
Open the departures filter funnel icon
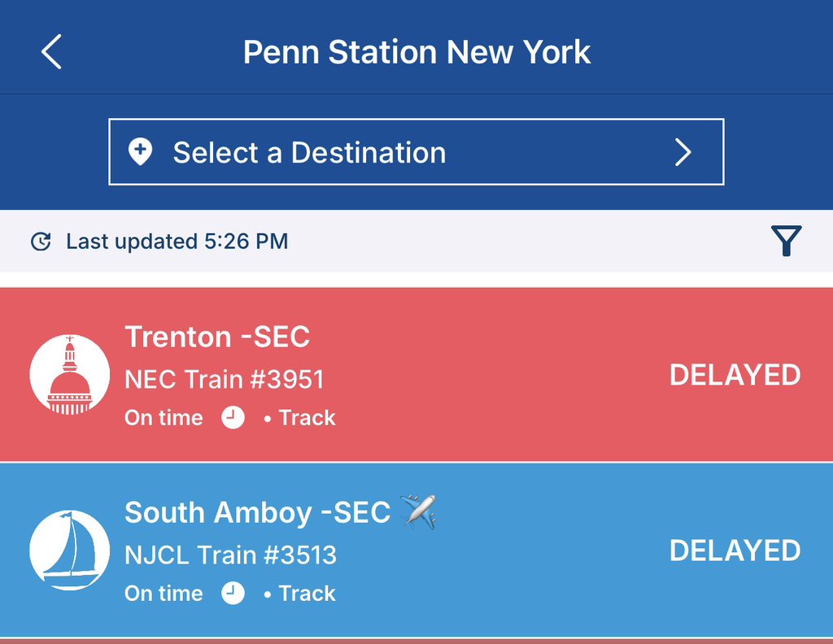(x=787, y=241)
